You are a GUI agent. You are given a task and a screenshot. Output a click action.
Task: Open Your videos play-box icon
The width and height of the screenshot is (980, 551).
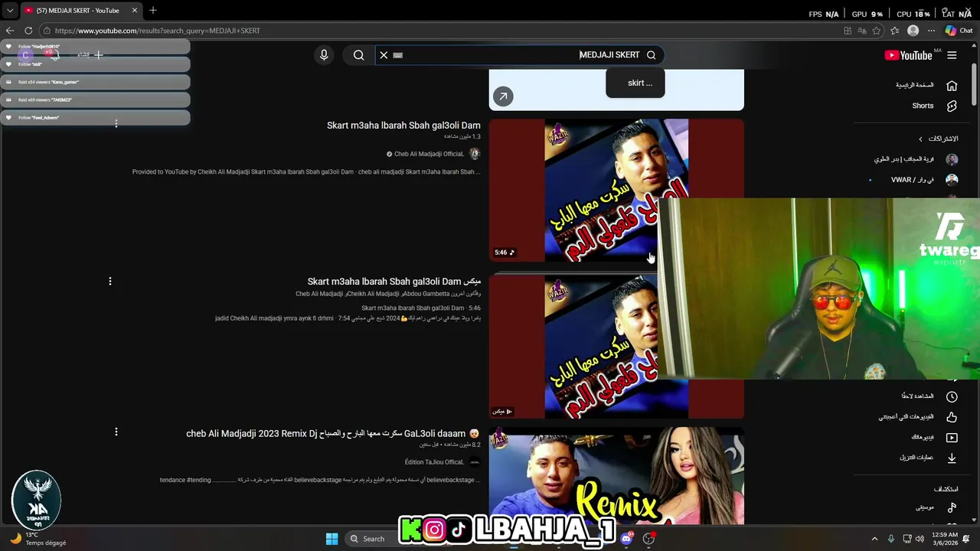pos(952,438)
